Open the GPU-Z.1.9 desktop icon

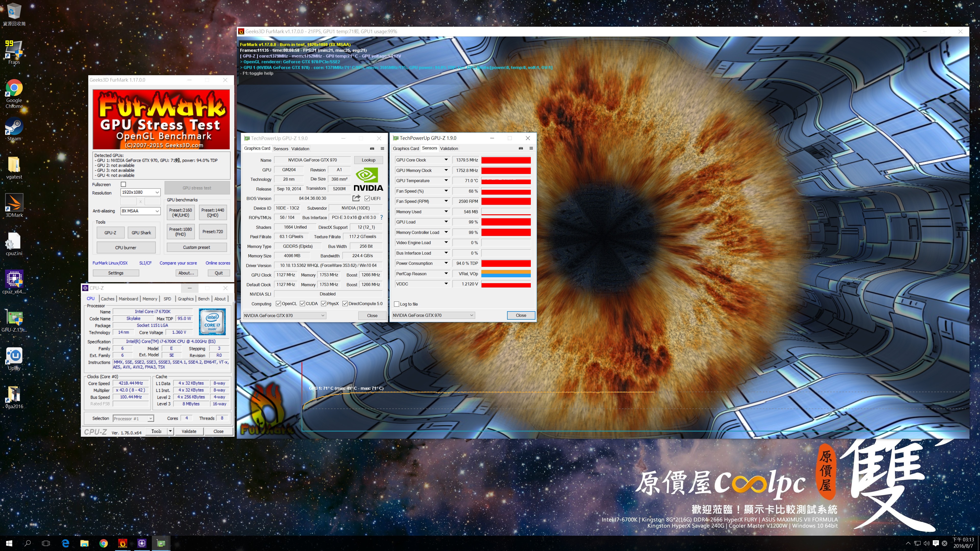14,321
